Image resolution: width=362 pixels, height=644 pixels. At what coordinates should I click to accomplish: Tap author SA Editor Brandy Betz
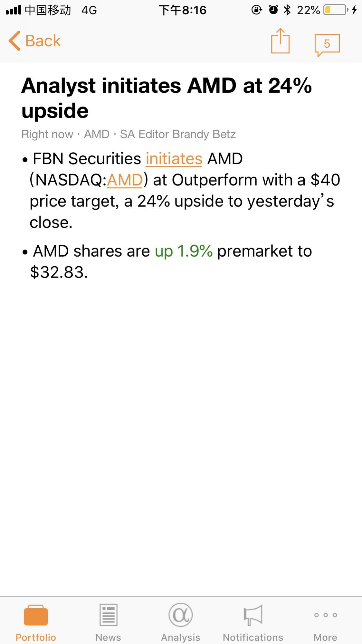point(178,134)
